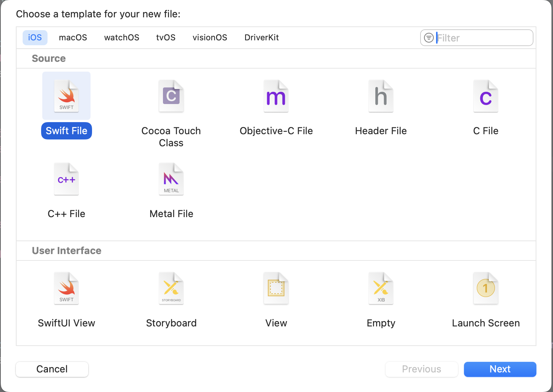Select the Empty XIB template
The image size is (553, 392).
pyautogui.click(x=381, y=288)
